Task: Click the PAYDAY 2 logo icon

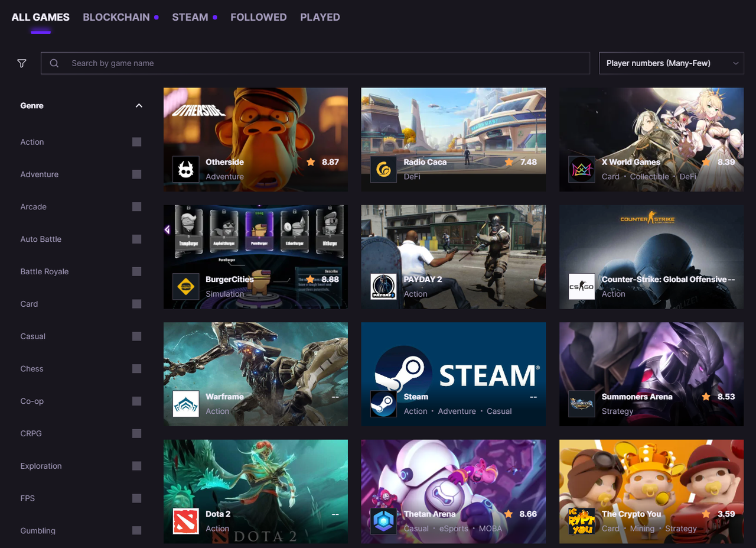Action: (x=383, y=287)
